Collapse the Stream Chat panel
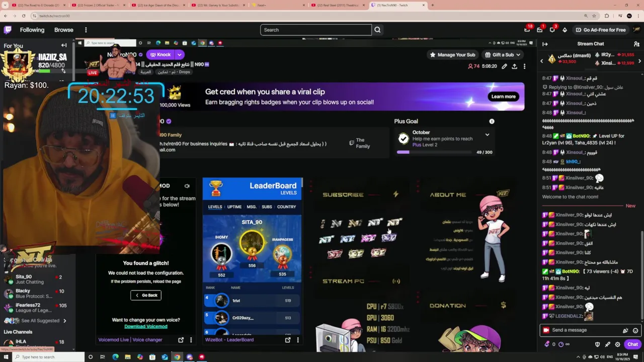Image resolution: width=644 pixels, height=362 pixels. pyautogui.click(x=545, y=44)
